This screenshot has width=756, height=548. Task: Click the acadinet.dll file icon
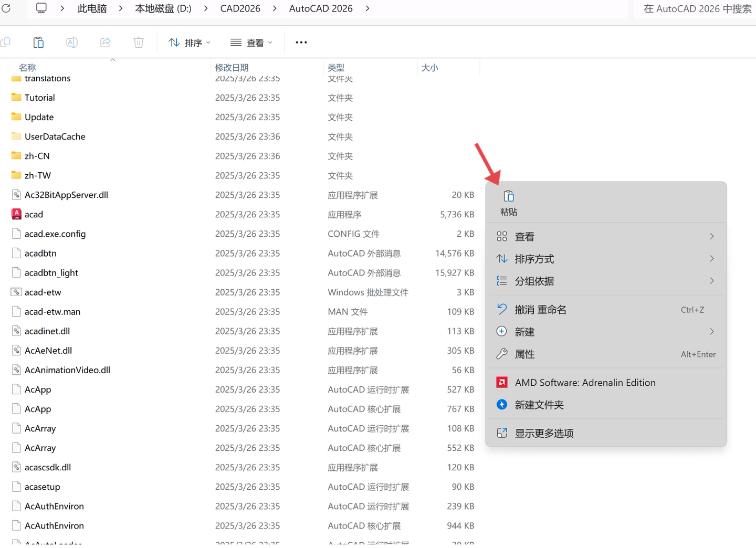pos(16,331)
